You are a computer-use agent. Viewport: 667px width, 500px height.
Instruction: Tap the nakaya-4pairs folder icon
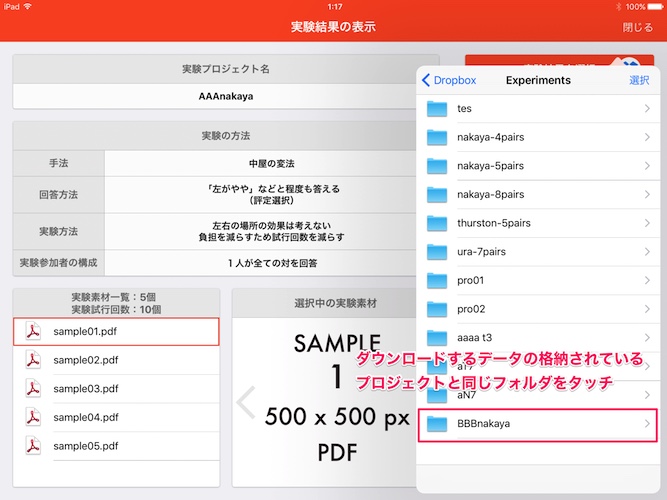(438, 137)
